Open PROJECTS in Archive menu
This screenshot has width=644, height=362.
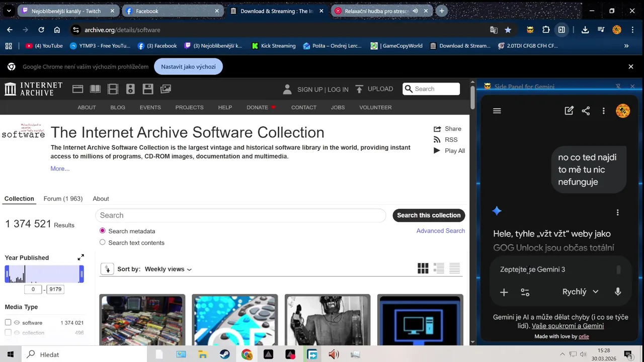pos(189,107)
